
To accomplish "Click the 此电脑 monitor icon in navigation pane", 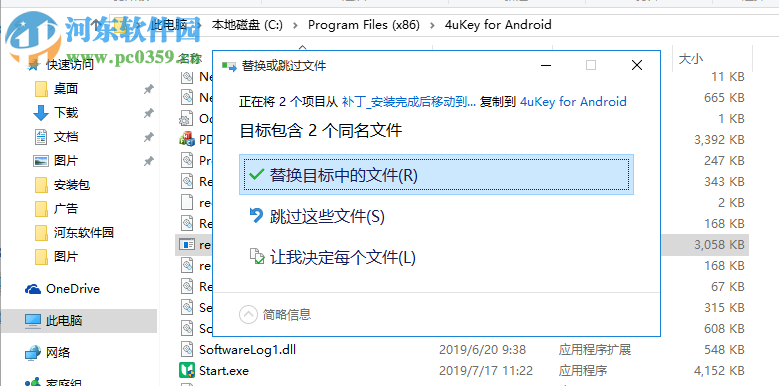I will click(33, 321).
